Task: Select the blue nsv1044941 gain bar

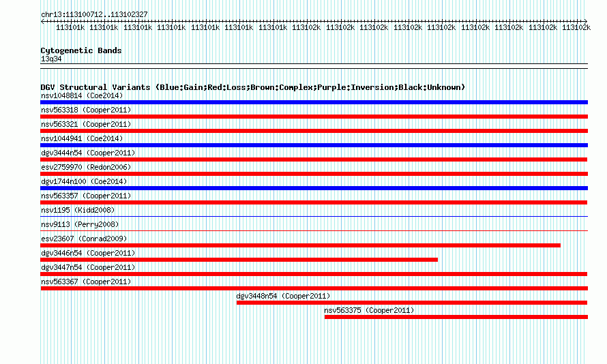Action: (314, 145)
